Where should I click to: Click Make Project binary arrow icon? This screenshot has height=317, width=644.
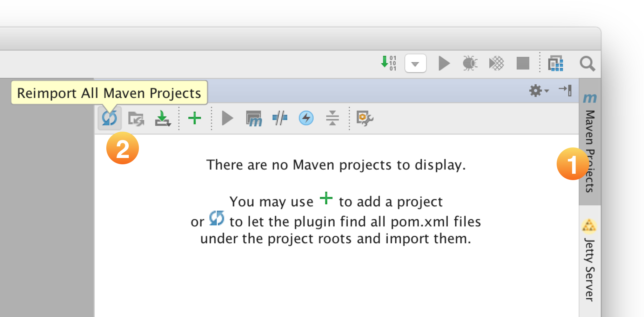pos(389,63)
